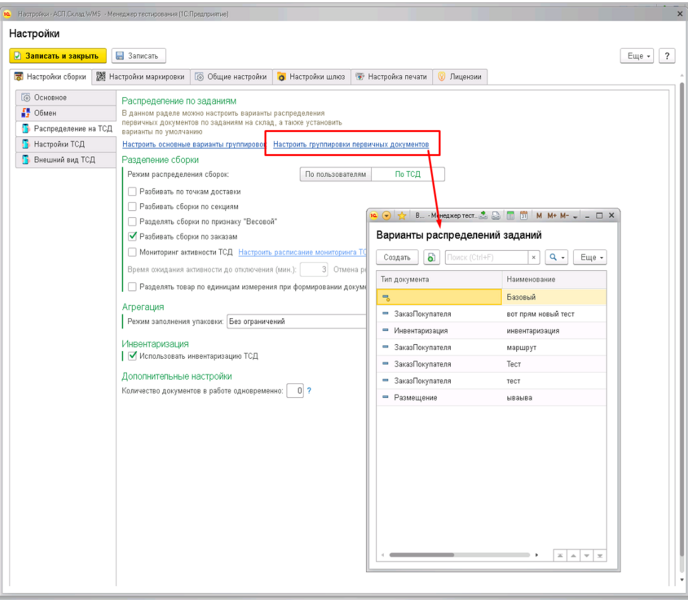Open the Настроить группировки первичных документов link

[x=351, y=144]
